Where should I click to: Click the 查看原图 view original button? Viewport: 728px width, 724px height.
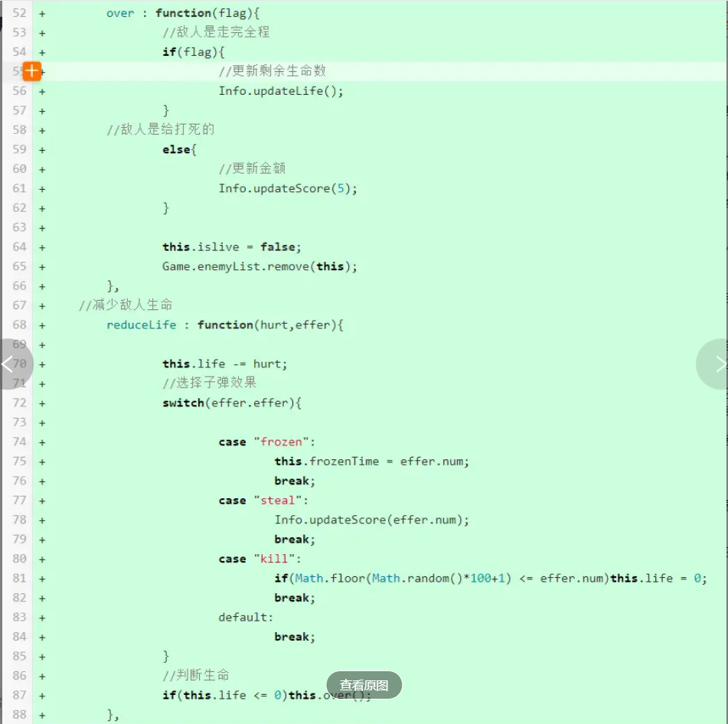tap(364, 685)
